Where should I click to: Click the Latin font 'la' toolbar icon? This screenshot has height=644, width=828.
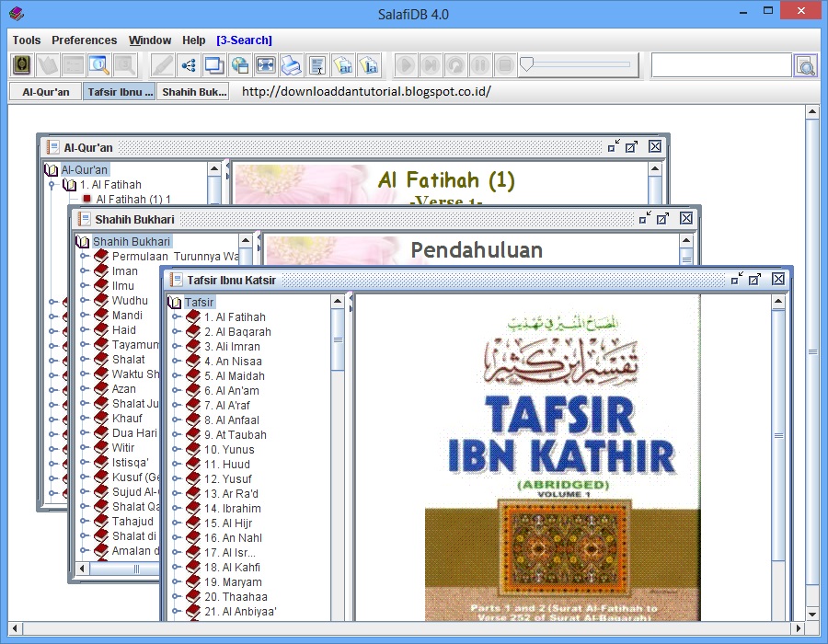369,65
